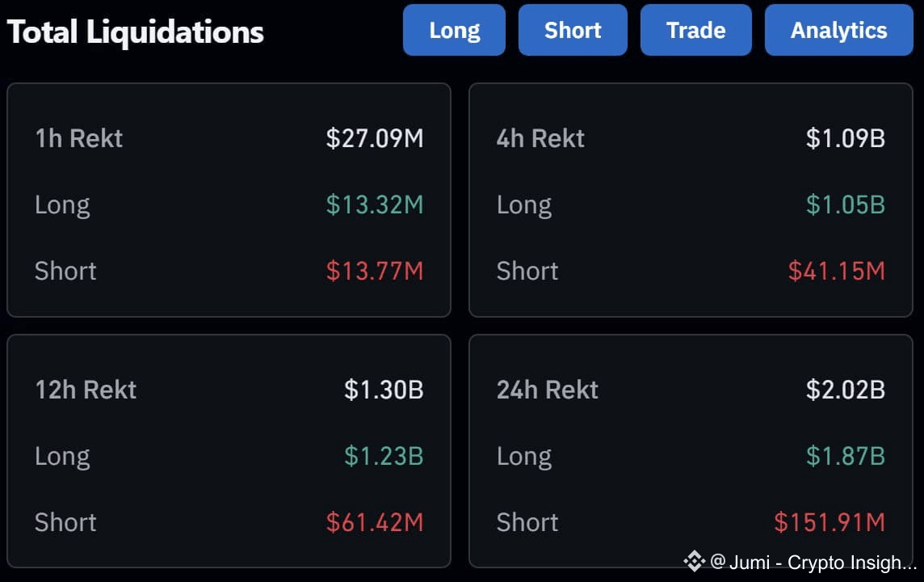Click the 4h Long value $1.05B

coord(845,205)
